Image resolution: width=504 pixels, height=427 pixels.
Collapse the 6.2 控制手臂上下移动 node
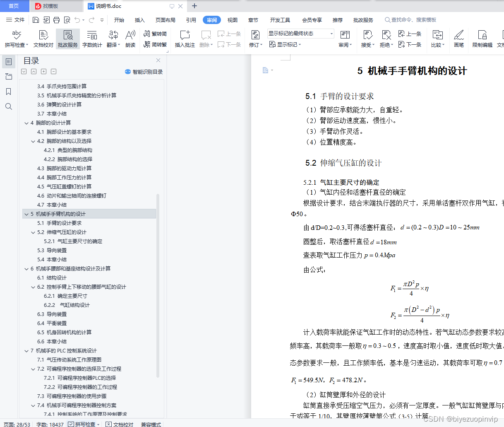pos(33,287)
